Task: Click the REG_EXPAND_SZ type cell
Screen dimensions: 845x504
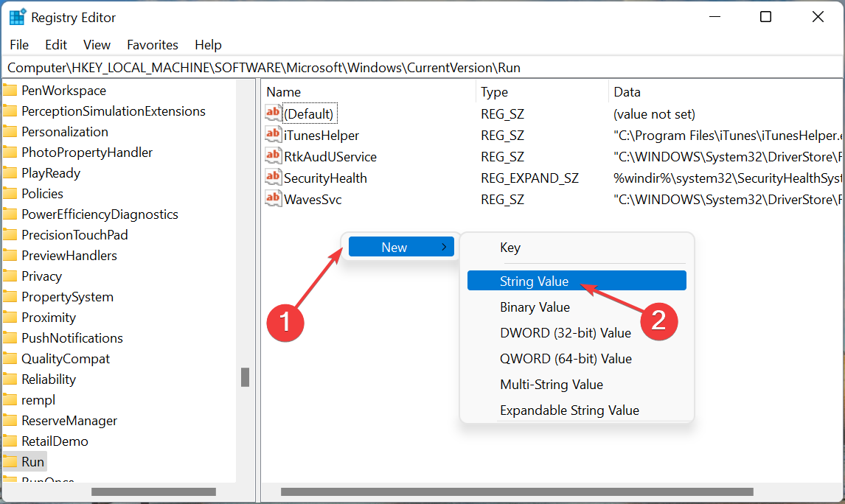Action: 529,178
